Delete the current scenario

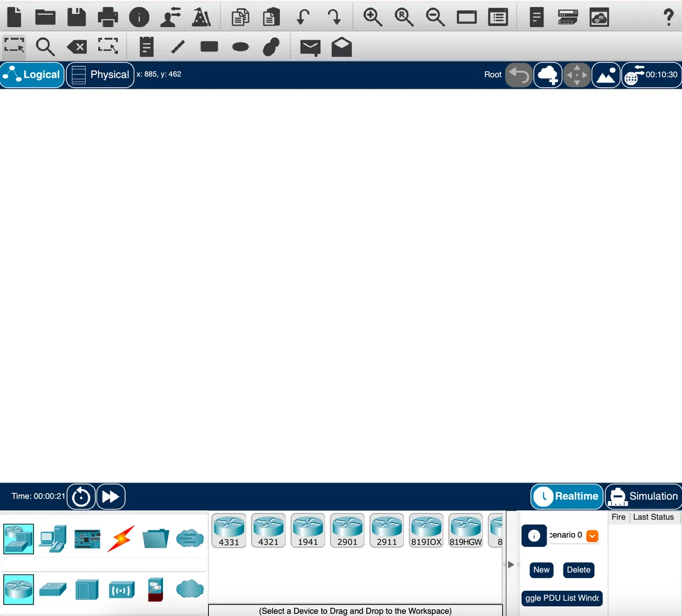point(578,570)
